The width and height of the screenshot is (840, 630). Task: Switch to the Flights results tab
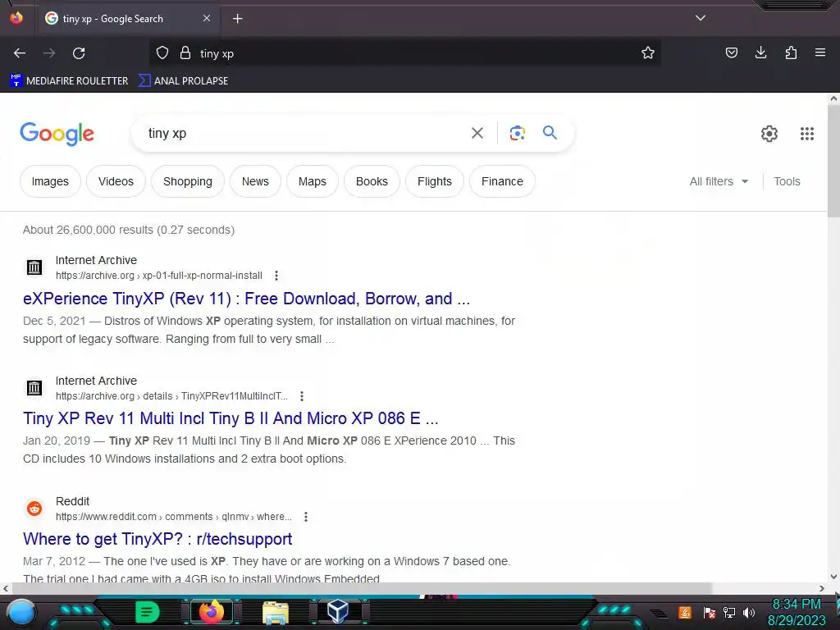435,181
